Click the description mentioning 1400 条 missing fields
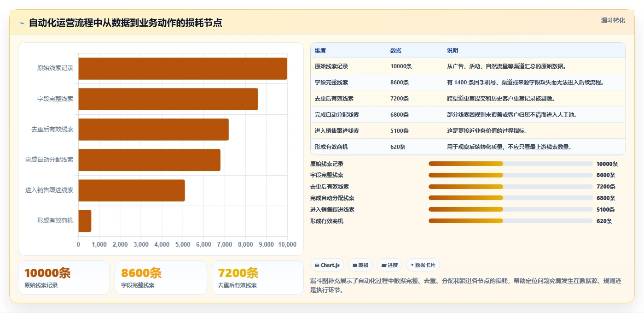This screenshot has height=313, width=644. [x=525, y=83]
